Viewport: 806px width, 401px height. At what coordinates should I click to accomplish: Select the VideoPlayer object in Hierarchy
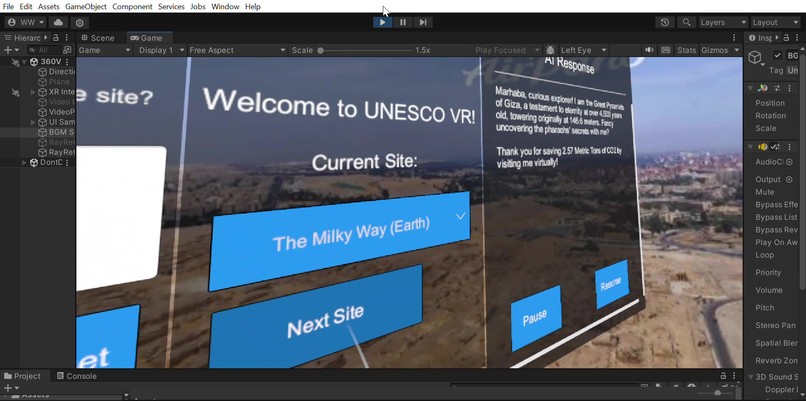coord(57,112)
